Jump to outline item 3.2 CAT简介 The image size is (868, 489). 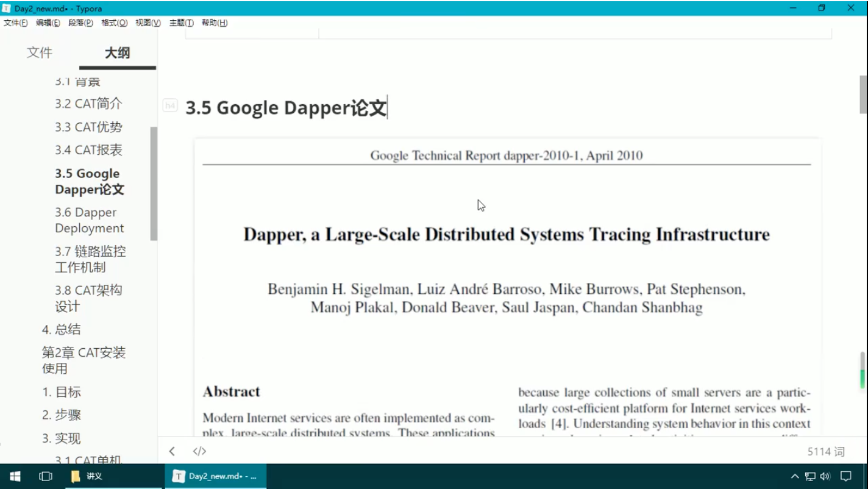pos(88,104)
